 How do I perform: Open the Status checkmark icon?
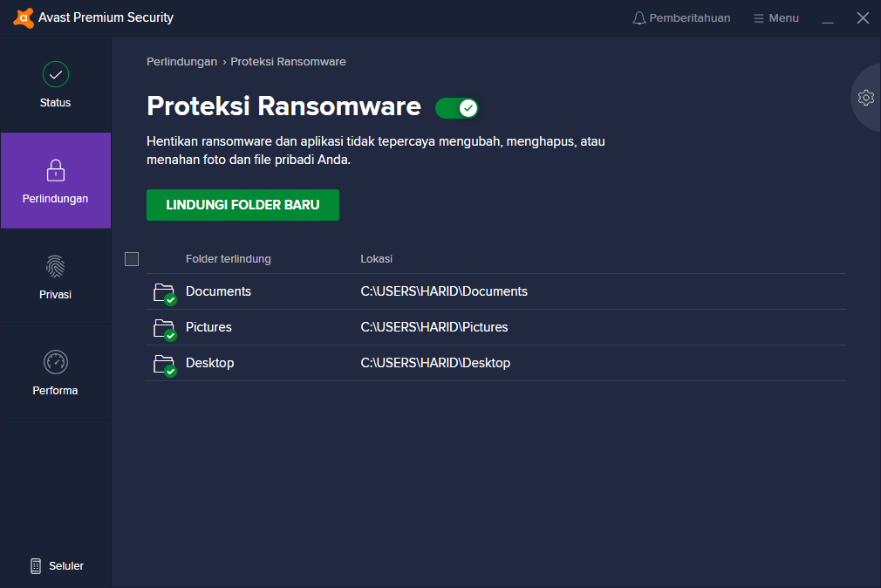click(x=56, y=75)
